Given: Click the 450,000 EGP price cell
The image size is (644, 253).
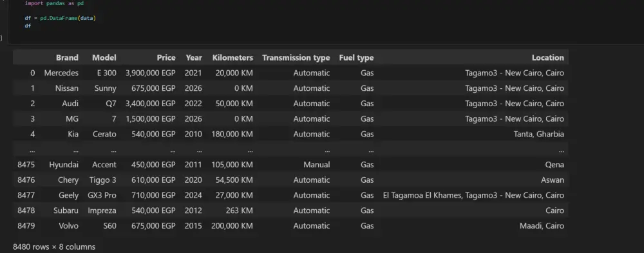Looking at the screenshot, I should point(153,165).
